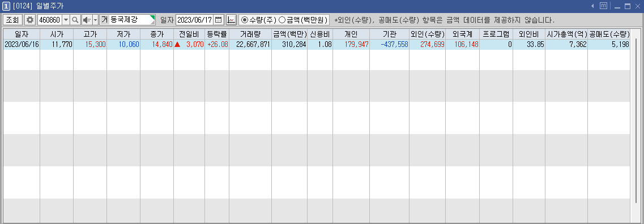The width and height of the screenshot is (644, 224).
Task: Click the volume 22,667,871 cell
Action: point(250,44)
